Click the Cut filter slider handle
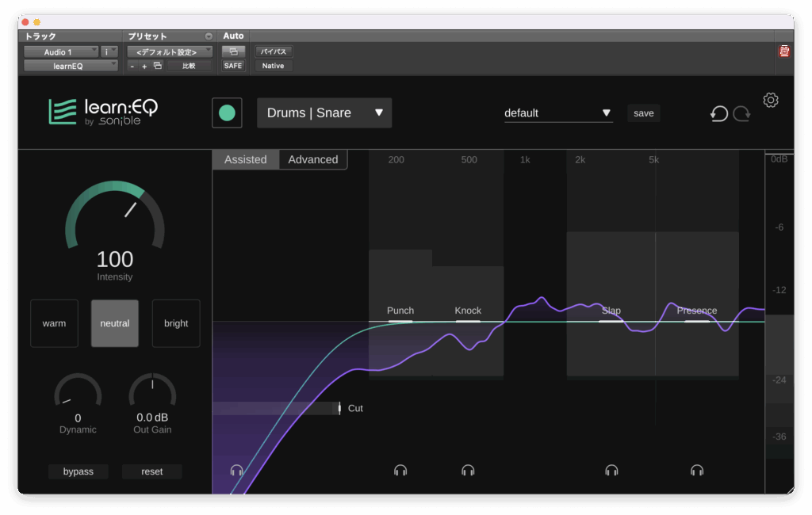The width and height of the screenshot is (812, 515). (x=339, y=408)
